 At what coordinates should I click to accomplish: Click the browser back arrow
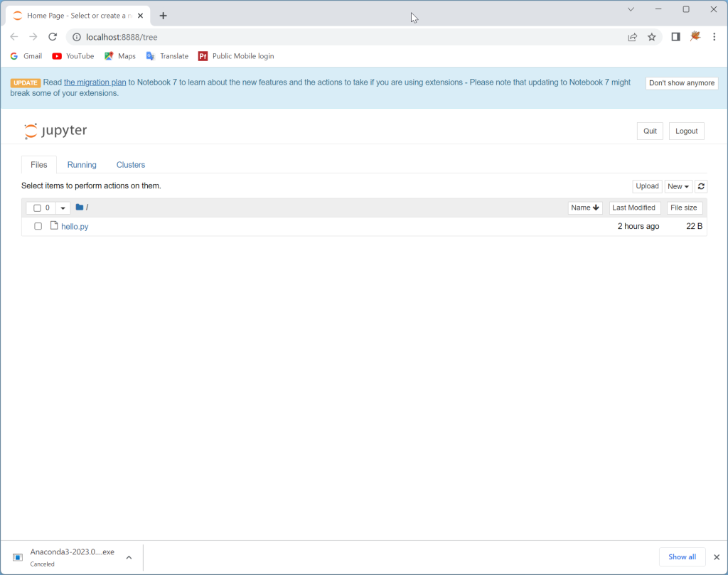point(14,37)
